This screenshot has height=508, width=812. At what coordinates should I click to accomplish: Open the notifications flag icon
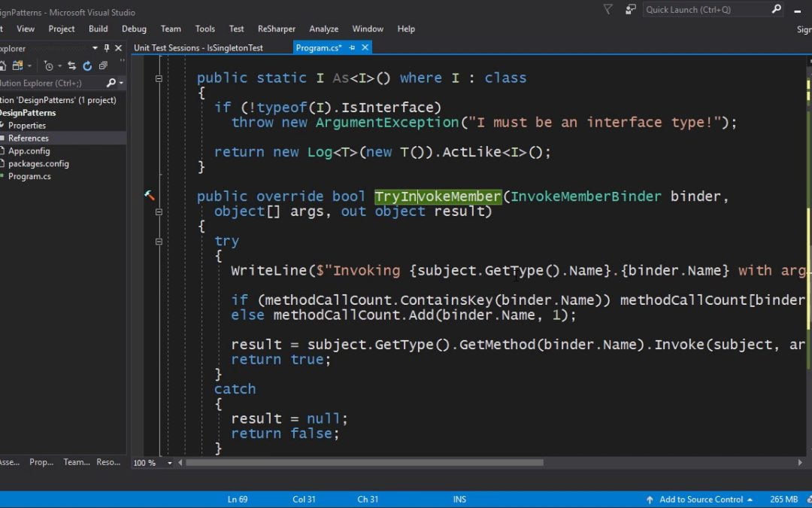[608, 9]
